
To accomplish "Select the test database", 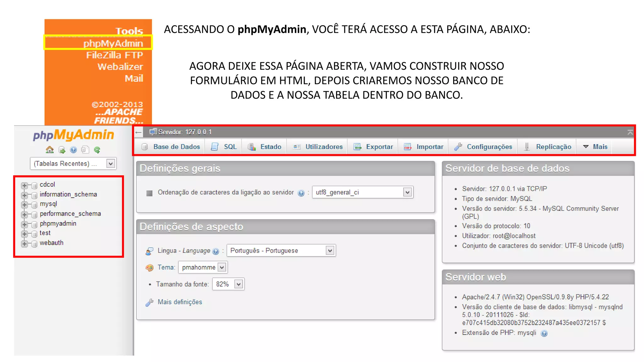I will (45, 233).
